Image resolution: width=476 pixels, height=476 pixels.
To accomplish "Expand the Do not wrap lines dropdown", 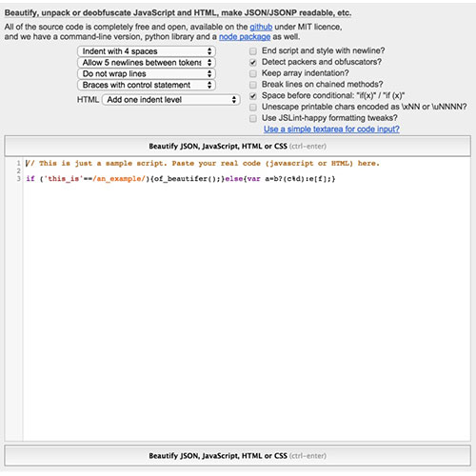I will point(147,74).
